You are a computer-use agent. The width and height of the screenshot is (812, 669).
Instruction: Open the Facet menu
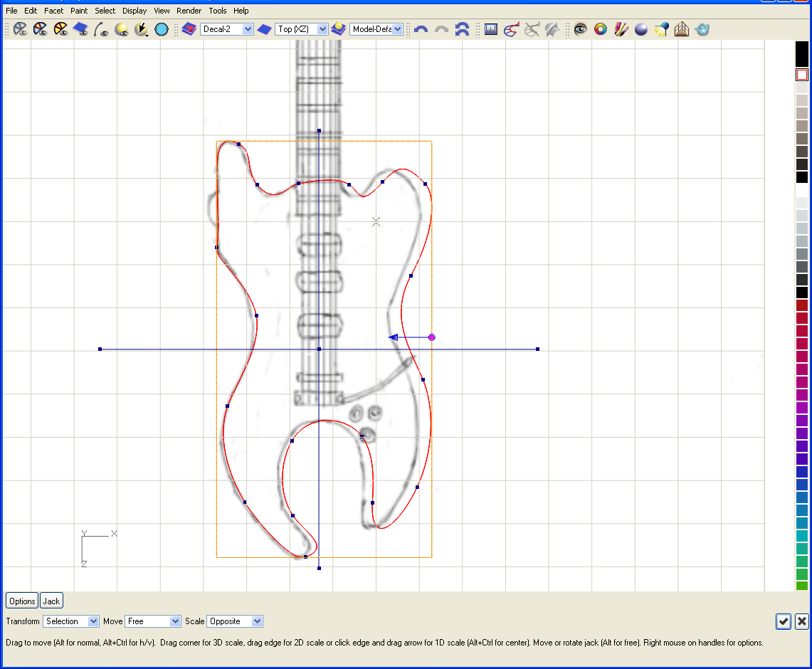[x=54, y=11]
